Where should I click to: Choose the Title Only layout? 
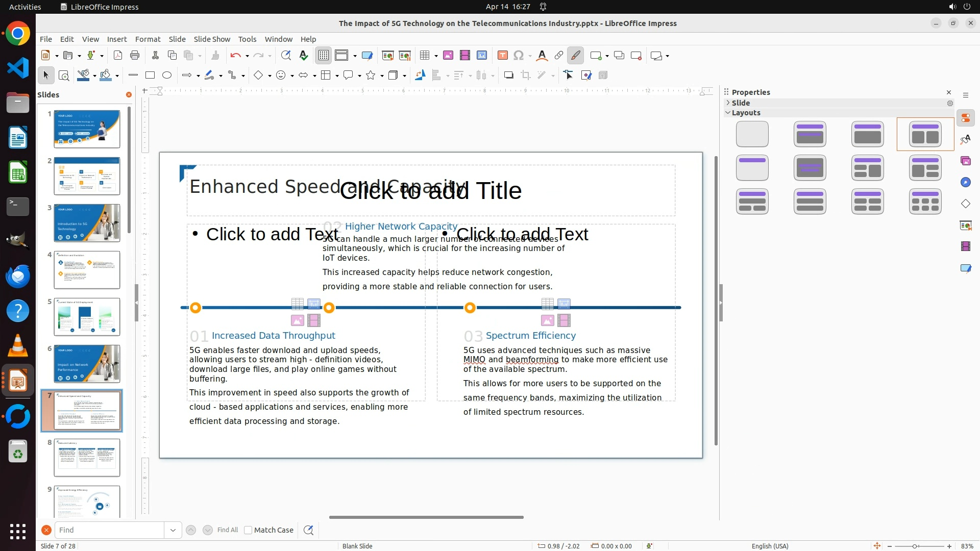click(752, 168)
